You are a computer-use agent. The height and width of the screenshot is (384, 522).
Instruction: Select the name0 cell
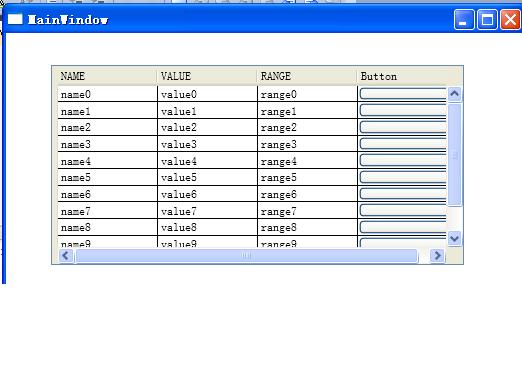(107, 94)
